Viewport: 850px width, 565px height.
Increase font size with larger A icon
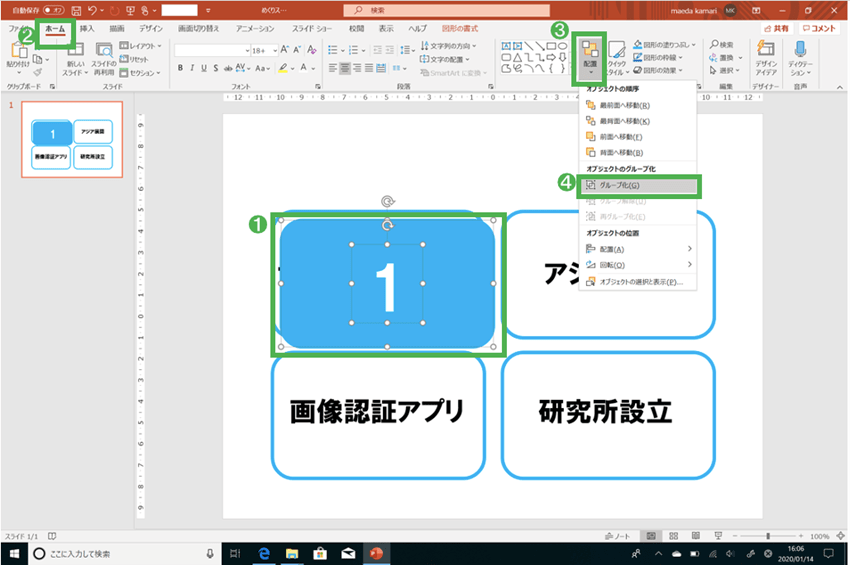tap(285, 50)
